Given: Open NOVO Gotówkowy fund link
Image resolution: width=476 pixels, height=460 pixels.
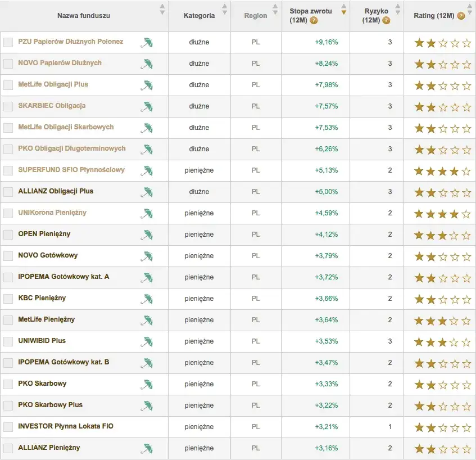Looking at the screenshot, I should pos(48,255).
